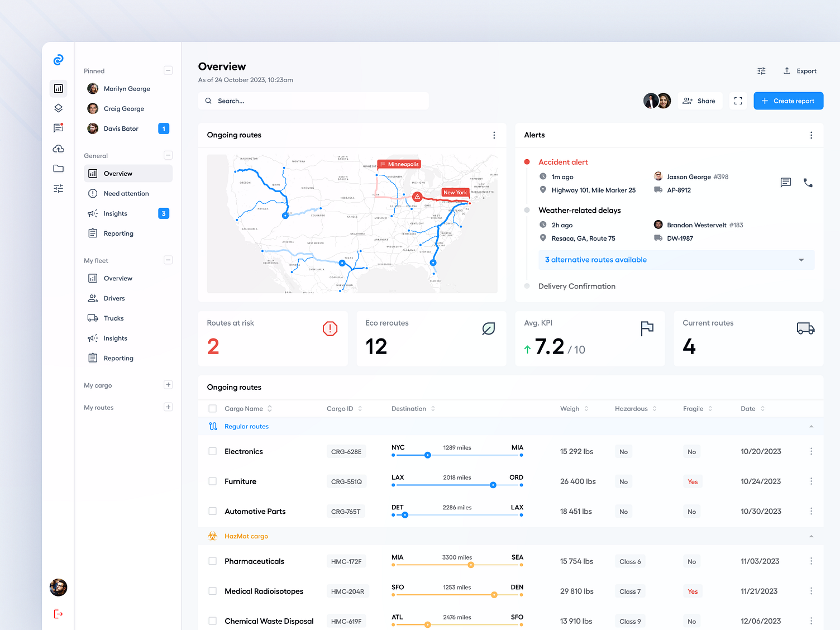Click the logout icon at bottom left

tap(58, 614)
